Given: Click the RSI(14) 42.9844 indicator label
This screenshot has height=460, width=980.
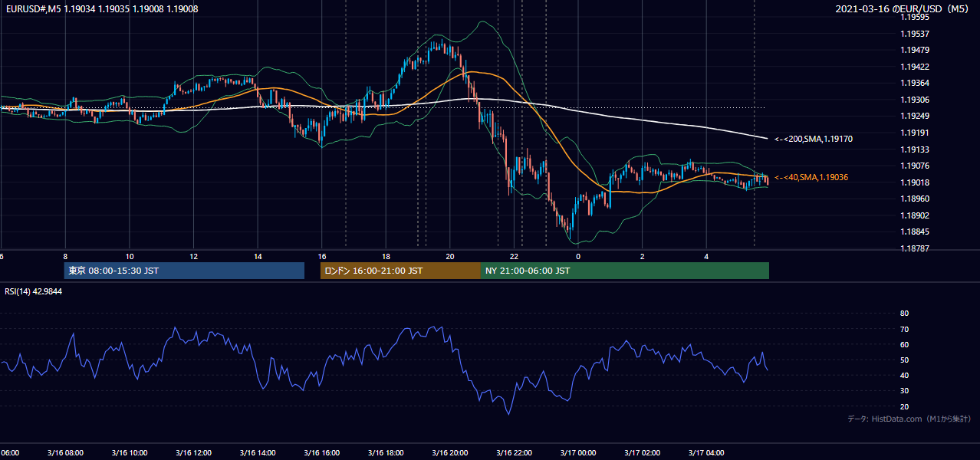Looking at the screenshot, I should point(34,291).
